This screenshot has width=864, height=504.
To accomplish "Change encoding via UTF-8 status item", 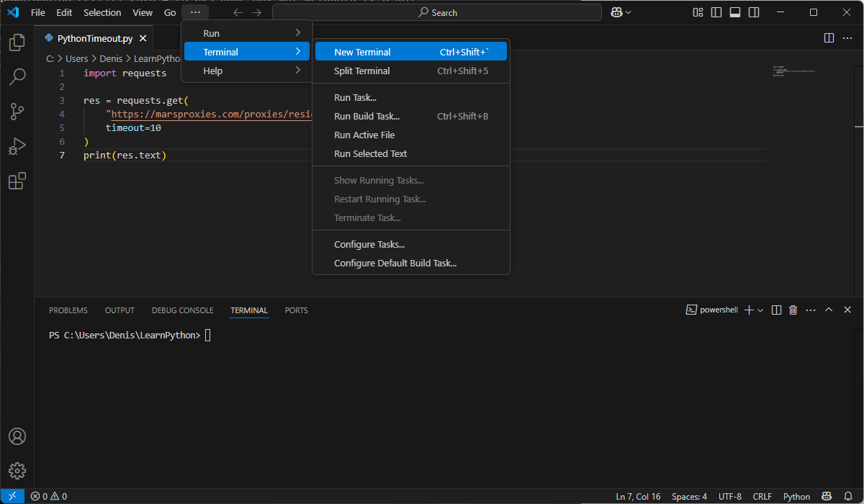I will pyautogui.click(x=729, y=496).
